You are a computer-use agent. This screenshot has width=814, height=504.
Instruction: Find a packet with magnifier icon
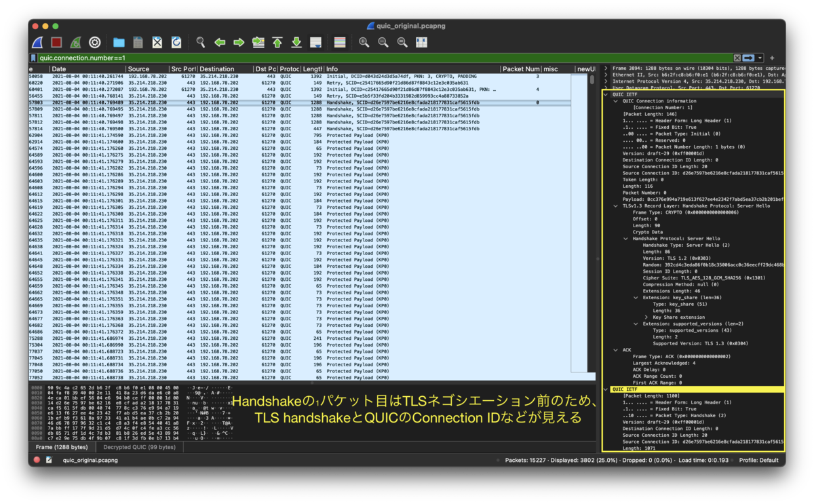pos(201,42)
